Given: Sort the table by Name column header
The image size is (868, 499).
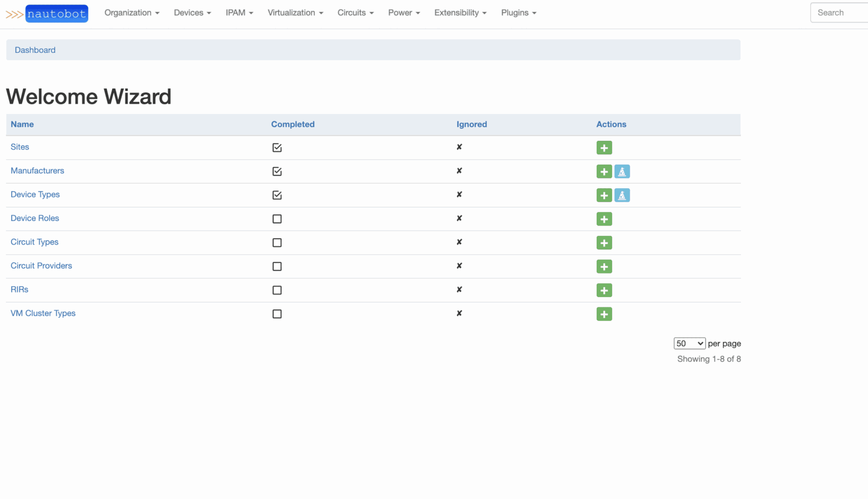Looking at the screenshot, I should (x=22, y=124).
